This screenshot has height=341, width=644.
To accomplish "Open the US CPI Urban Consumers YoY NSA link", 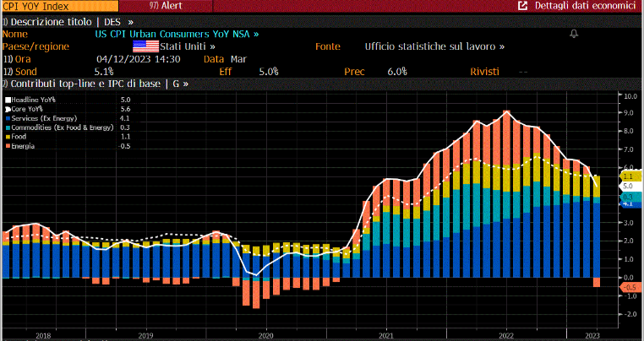I will 176,34.
